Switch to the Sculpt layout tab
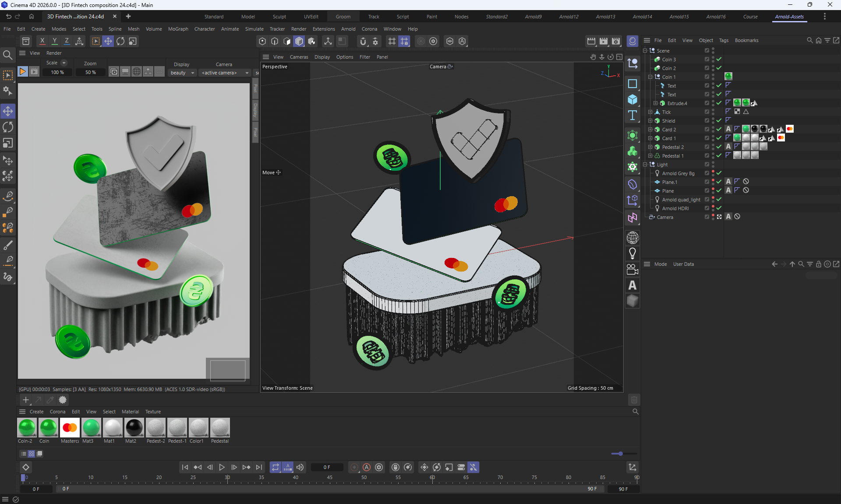 [x=279, y=17]
